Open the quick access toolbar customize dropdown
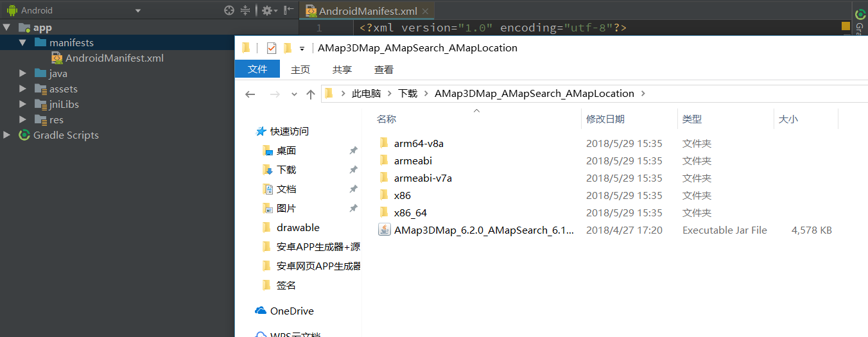The height and width of the screenshot is (337, 868). [x=302, y=49]
